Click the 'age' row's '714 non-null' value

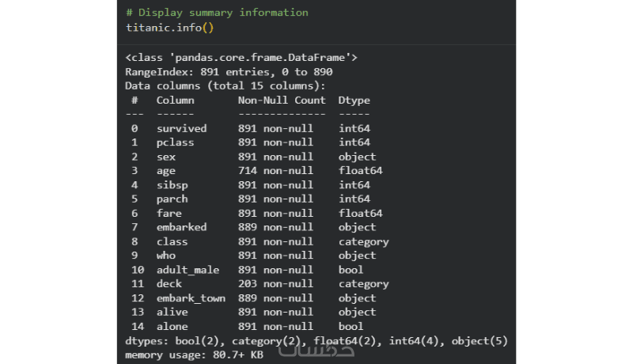(275, 171)
